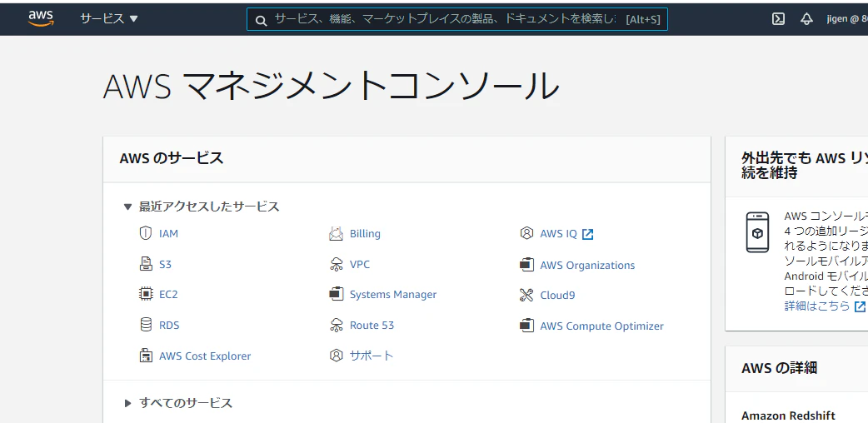Click the Billing envelope icon
The image size is (868, 423).
tap(336, 233)
